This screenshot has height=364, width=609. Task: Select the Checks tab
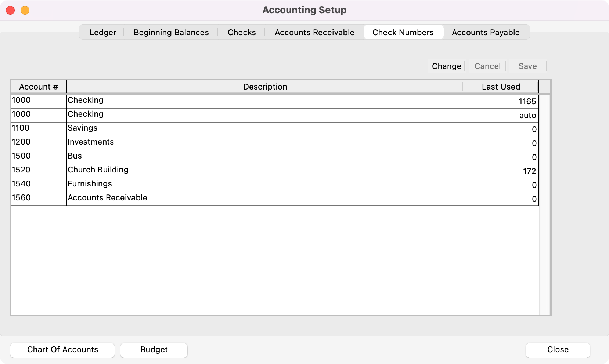242,32
